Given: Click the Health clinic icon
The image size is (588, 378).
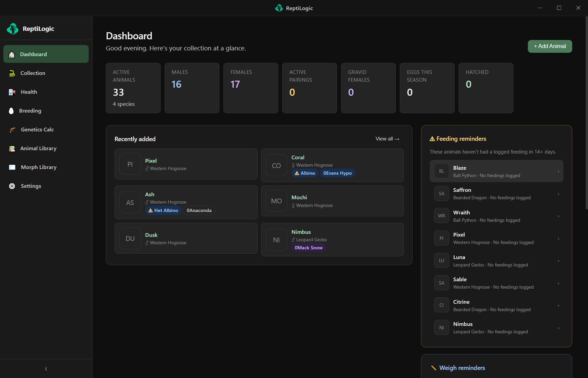Looking at the screenshot, I should click(x=12, y=92).
